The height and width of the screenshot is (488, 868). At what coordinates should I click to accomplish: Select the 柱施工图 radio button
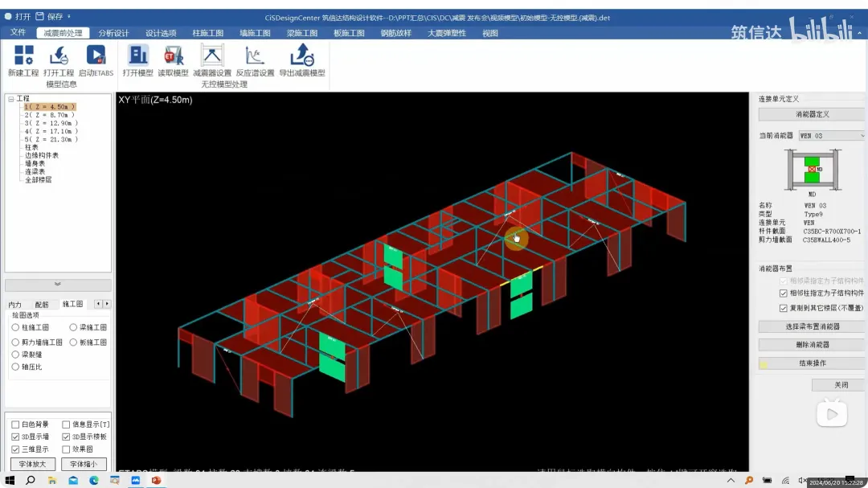(15, 327)
